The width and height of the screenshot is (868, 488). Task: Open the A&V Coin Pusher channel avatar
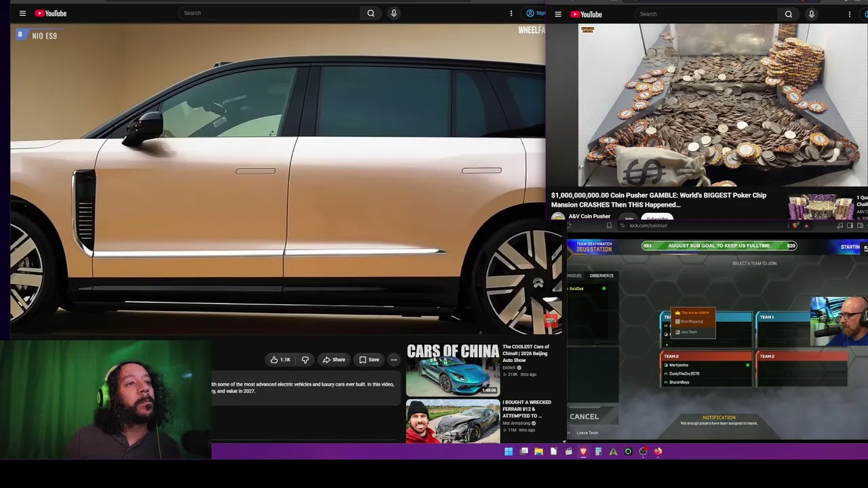(x=558, y=217)
